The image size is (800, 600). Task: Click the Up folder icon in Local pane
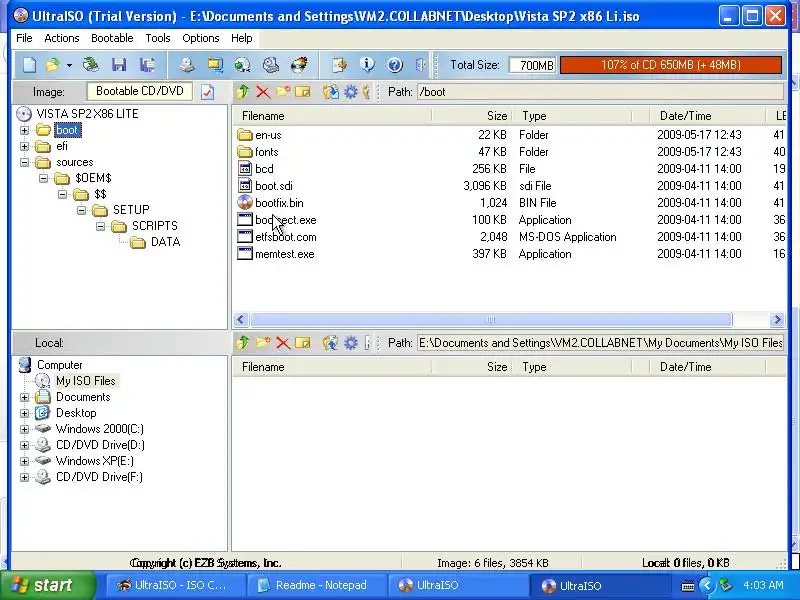click(243, 343)
